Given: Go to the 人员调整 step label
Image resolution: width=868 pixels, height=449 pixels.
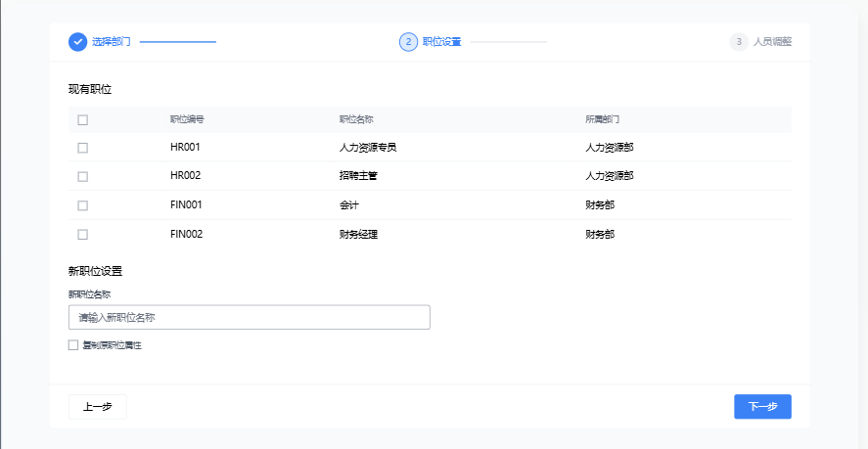Looking at the screenshot, I should point(772,42).
